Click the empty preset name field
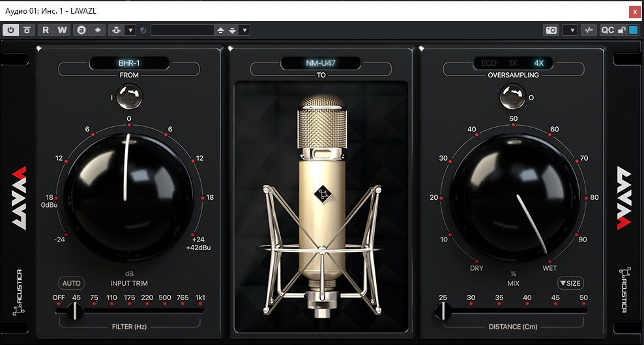The width and height of the screenshot is (644, 345). pyautogui.click(x=183, y=30)
